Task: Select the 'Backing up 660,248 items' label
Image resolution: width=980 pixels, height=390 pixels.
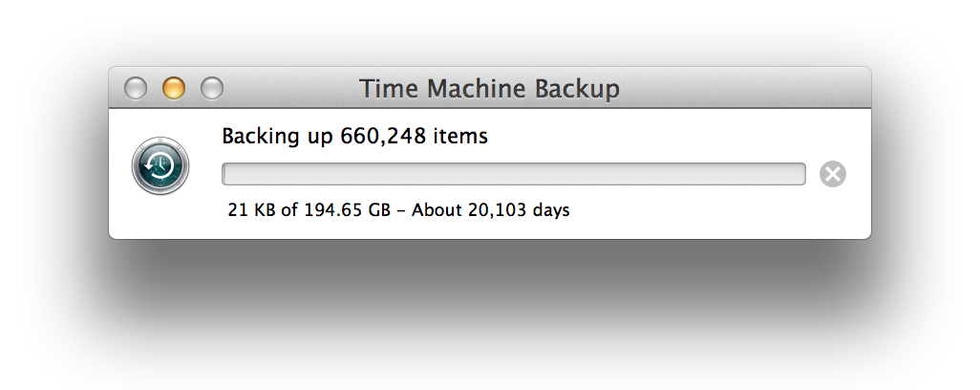Action: click(354, 136)
